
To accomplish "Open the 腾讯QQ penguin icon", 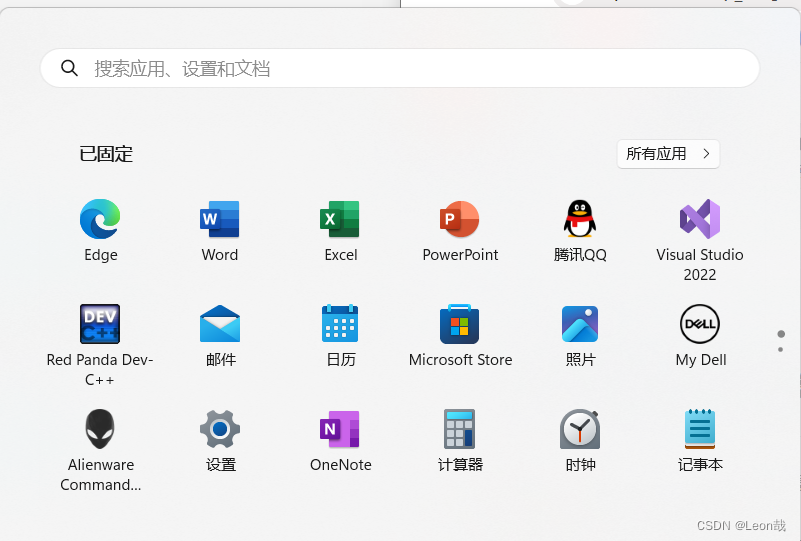I will point(580,219).
